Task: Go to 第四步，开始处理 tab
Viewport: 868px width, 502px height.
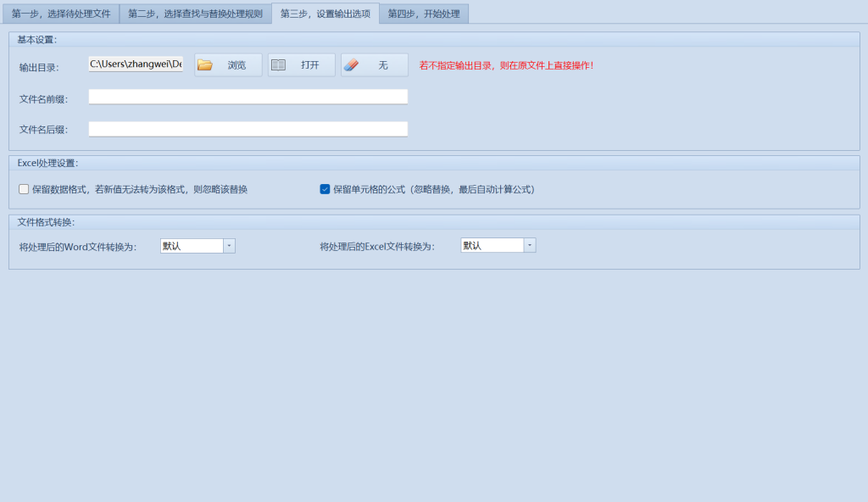Action: pyautogui.click(x=424, y=14)
